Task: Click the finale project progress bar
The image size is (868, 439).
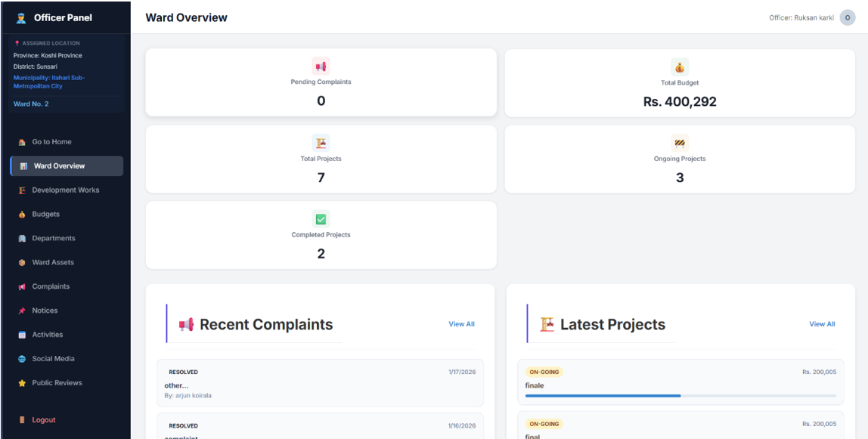Action: 681,396
